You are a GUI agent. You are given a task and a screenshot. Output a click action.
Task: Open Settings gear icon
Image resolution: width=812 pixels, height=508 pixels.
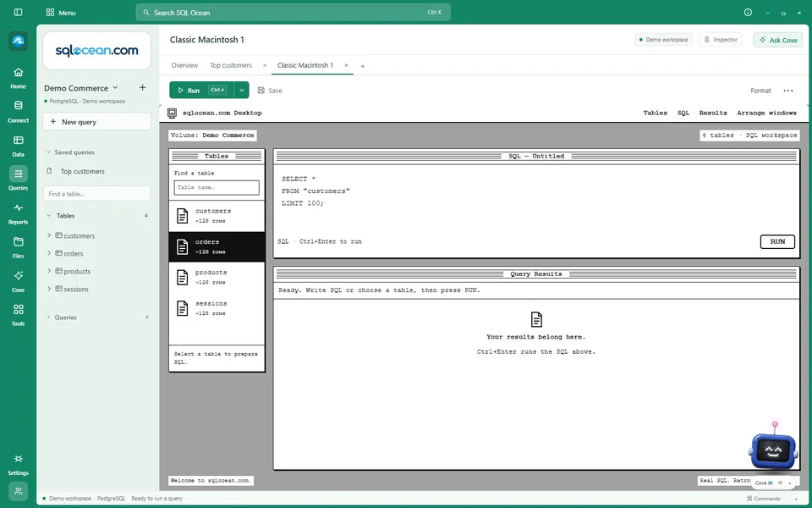[x=18, y=465]
